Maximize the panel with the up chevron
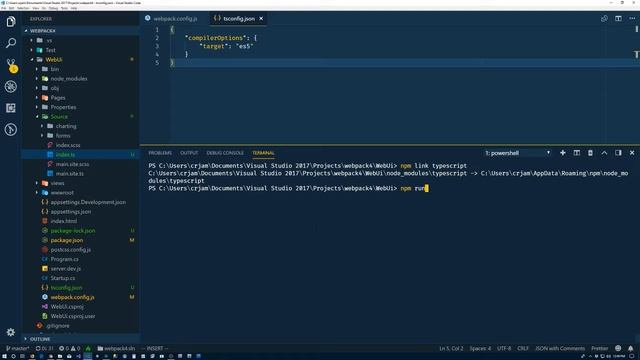 (x=604, y=153)
